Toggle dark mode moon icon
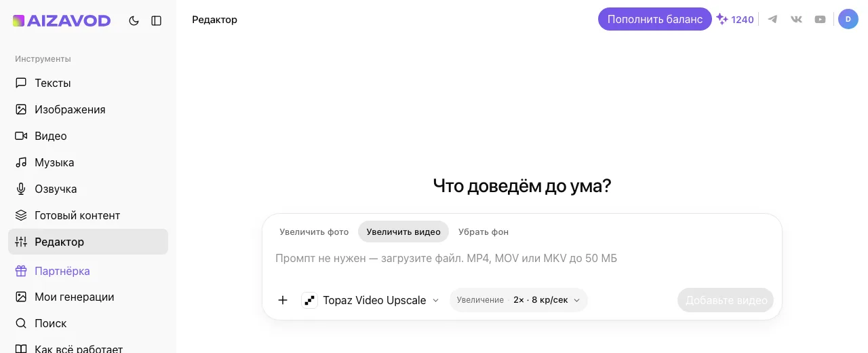 tap(134, 21)
